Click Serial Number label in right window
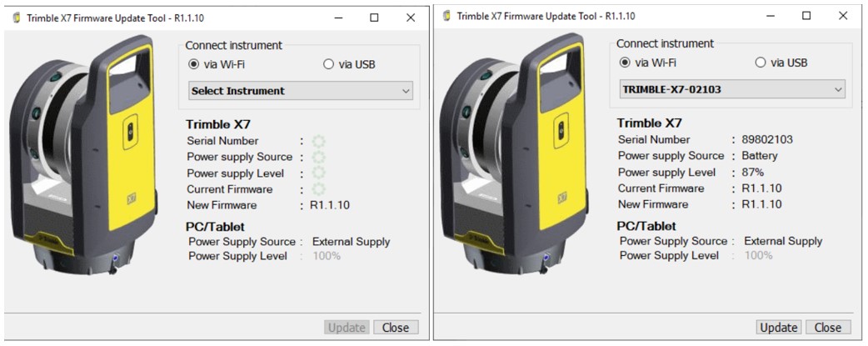The width and height of the screenshot is (868, 346). pyautogui.click(x=654, y=140)
